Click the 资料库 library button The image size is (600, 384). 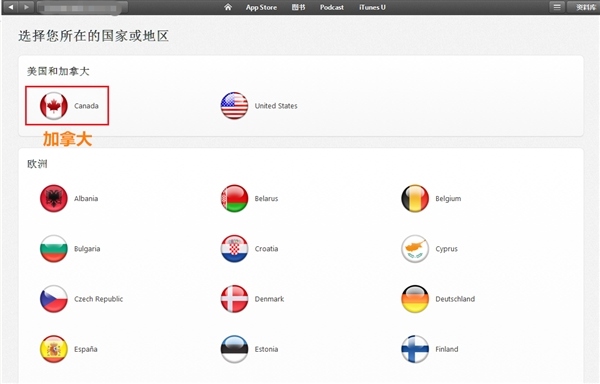coord(584,7)
